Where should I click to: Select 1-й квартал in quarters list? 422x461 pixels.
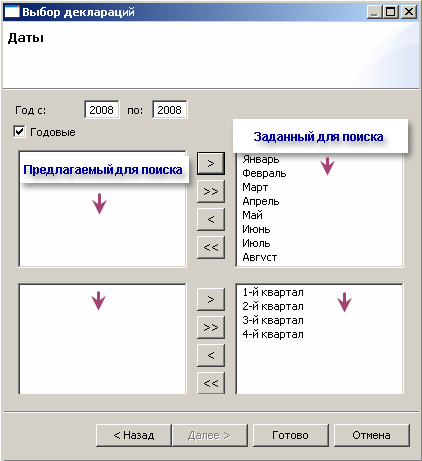tap(273, 292)
